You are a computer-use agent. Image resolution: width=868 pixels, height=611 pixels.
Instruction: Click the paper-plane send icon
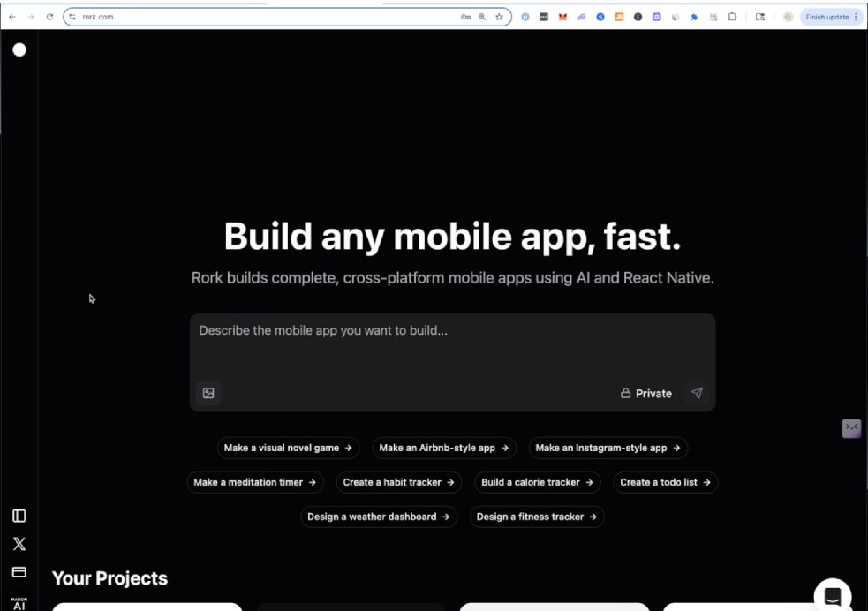[697, 393]
